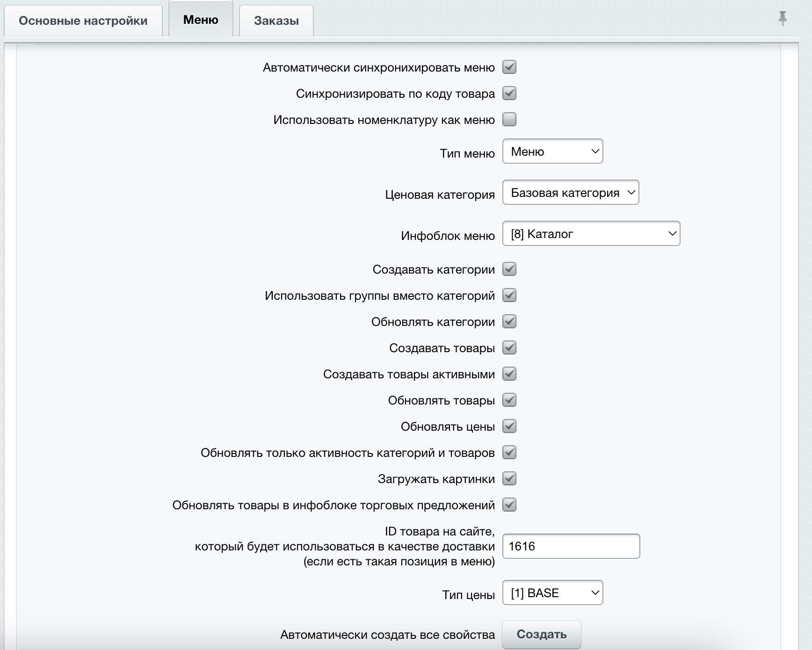Toggle Обновлять только активность категорий и товаров
812x650 pixels.
509,453
